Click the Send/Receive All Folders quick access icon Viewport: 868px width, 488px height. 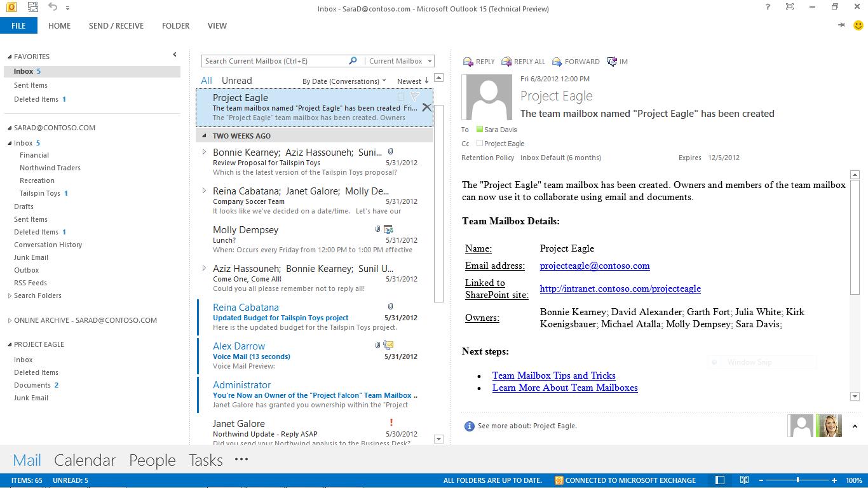[32, 8]
